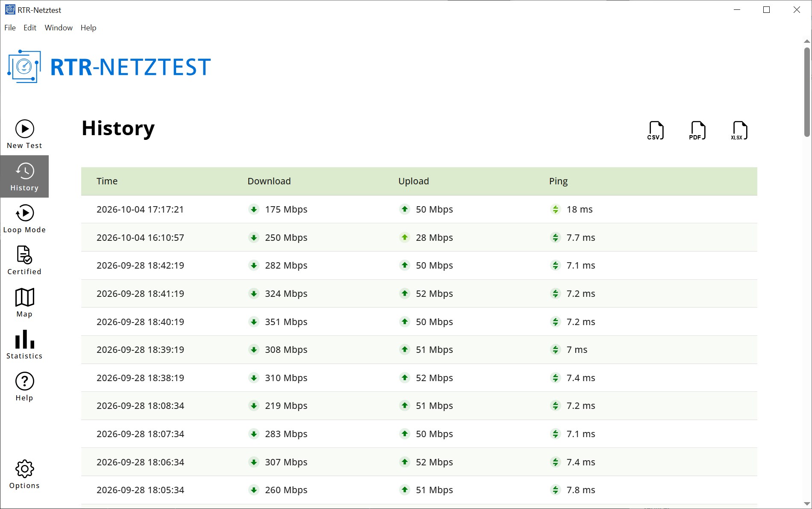Screen dimensions: 812x509
Task: Open the Window menu
Action: tap(59, 27)
